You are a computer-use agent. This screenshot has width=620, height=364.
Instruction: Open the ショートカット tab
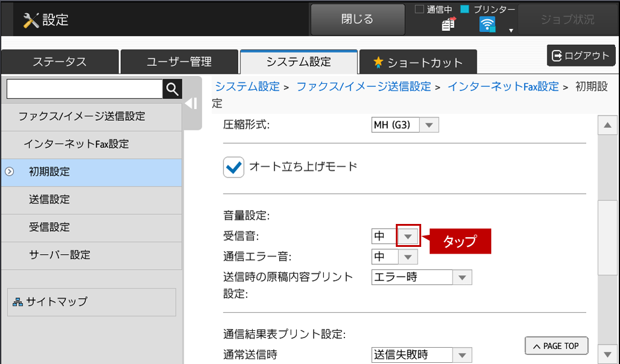[x=418, y=62]
